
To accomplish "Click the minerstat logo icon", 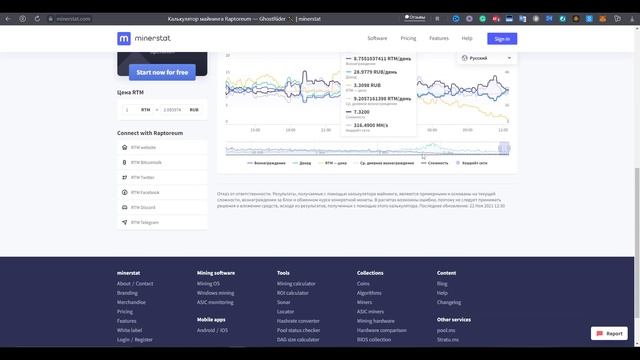I will (x=124, y=38).
